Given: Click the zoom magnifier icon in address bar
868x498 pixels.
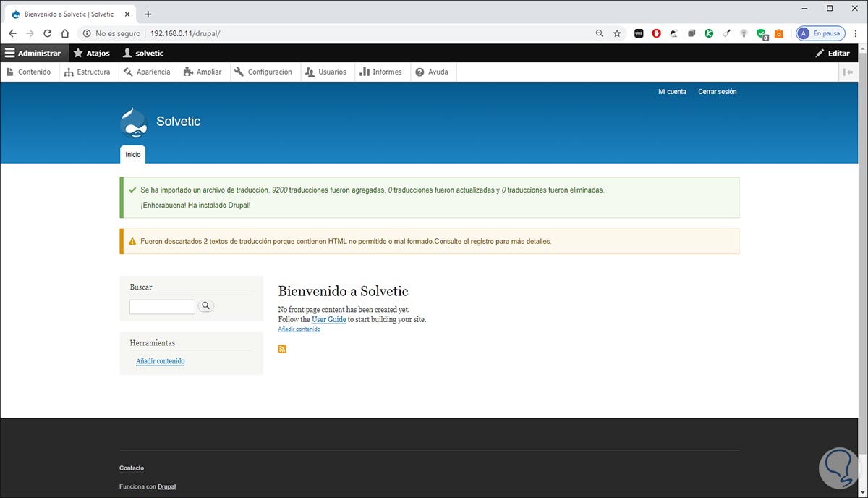Looking at the screenshot, I should [x=600, y=33].
